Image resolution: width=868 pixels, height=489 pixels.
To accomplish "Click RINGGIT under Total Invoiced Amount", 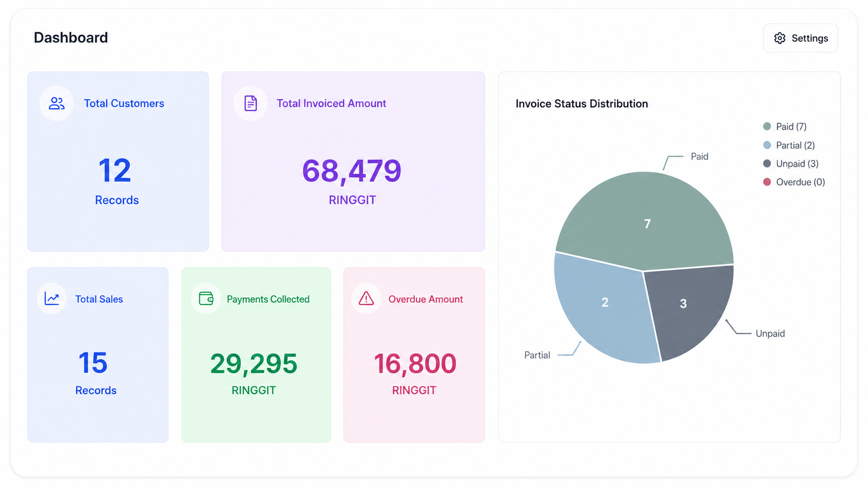I will [x=352, y=200].
